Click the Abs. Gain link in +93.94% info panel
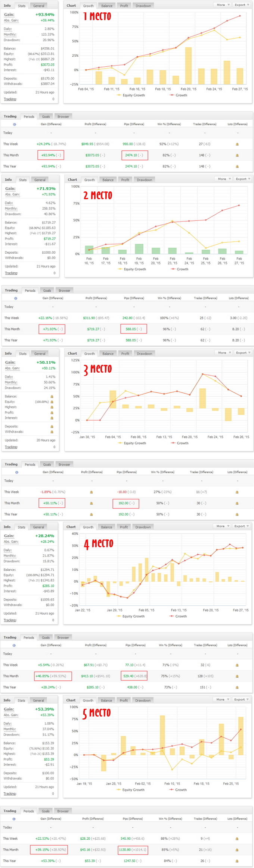The image size is (254, 868). click(x=12, y=20)
